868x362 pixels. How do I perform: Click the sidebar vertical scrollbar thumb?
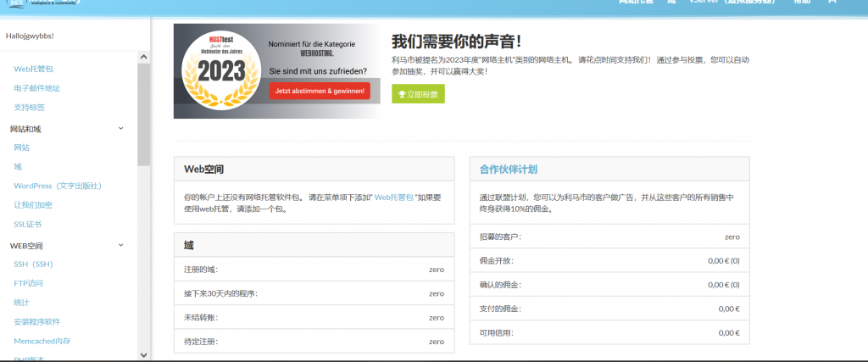(x=143, y=110)
